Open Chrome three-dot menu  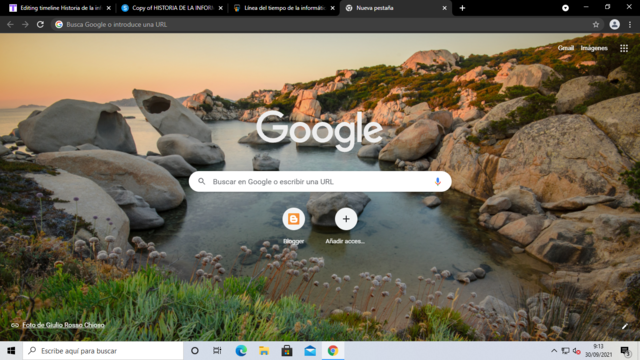click(630, 24)
